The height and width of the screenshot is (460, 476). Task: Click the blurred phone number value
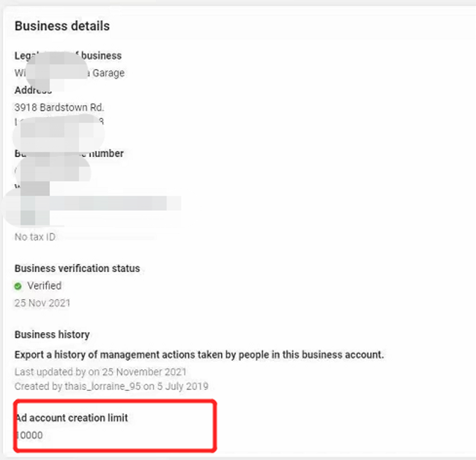click(x=52, y=170)
